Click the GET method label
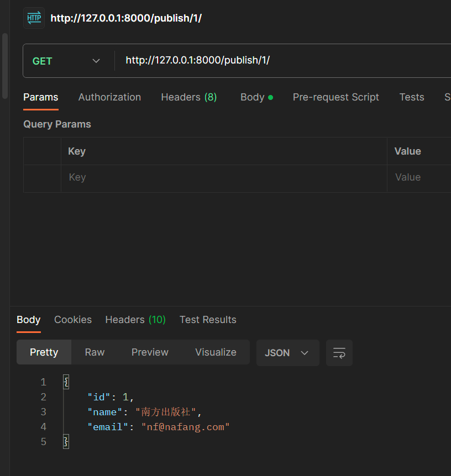Image resolution: width=451 pixels, height=476 pixels. [43, 61]
